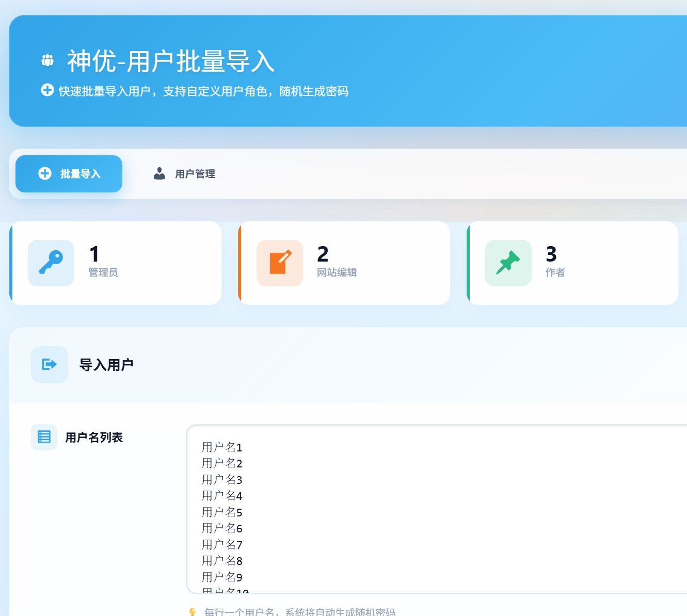Open the 网站编辑 count card
This screenshot has width=687, height=616.
pos(344,263)
